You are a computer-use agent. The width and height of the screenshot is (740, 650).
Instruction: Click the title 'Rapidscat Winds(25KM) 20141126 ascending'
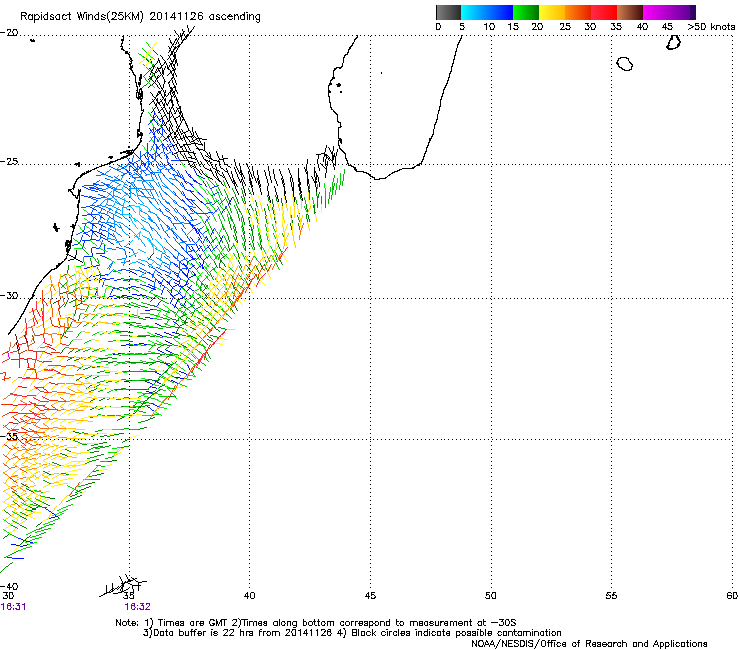coord(140,17)
